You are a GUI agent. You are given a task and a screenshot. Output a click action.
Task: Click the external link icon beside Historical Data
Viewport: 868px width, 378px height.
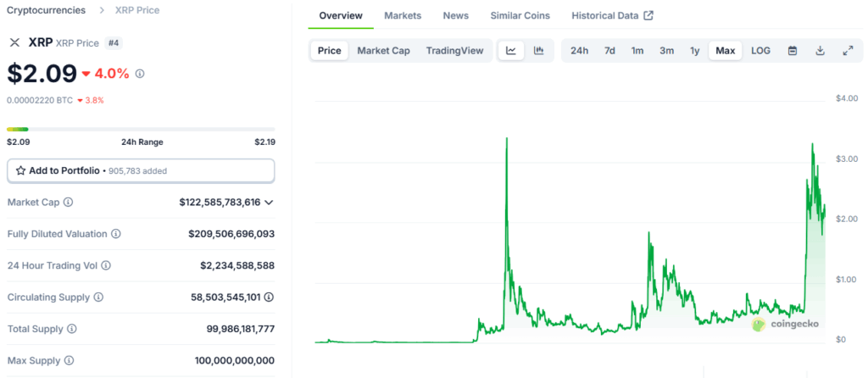tap(648, 15)
